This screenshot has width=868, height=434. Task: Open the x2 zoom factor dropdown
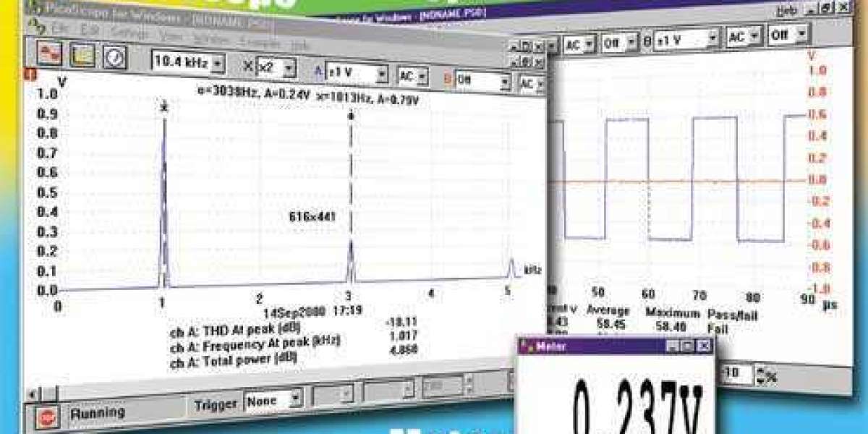click(x=288, y=68)
